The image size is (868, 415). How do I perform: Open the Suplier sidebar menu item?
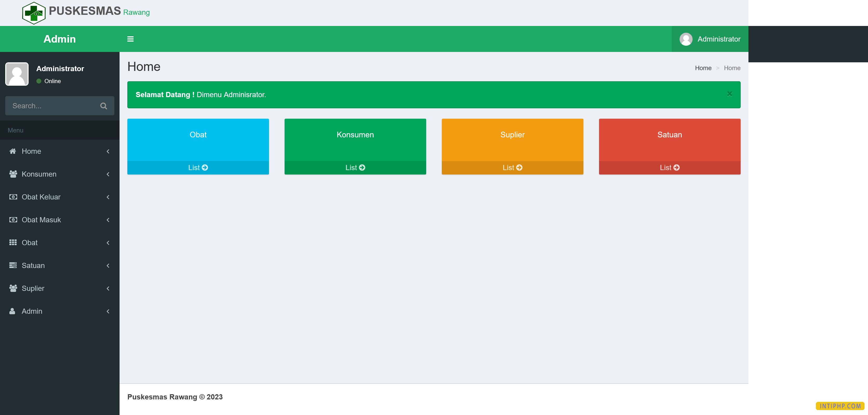pos(33,288)
